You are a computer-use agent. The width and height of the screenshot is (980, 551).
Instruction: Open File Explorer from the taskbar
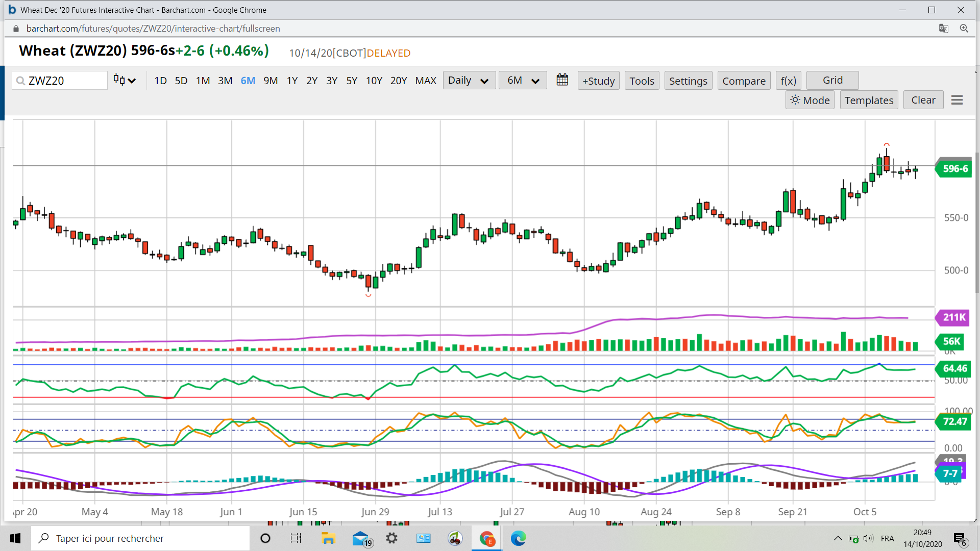coord(328,538)
